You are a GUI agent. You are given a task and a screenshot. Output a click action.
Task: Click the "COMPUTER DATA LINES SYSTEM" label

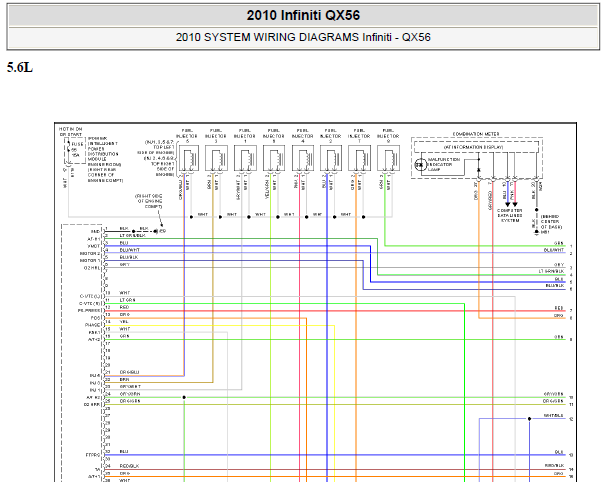509,216
